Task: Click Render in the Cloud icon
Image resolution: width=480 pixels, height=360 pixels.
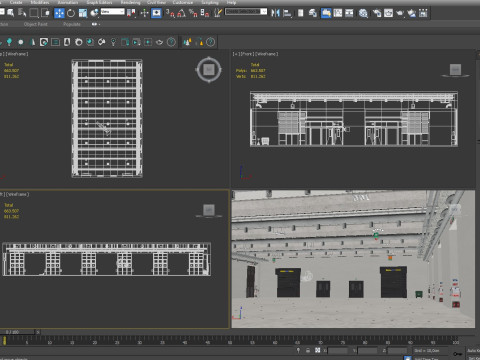Action: pyautogui.click(x=412, y=13)
